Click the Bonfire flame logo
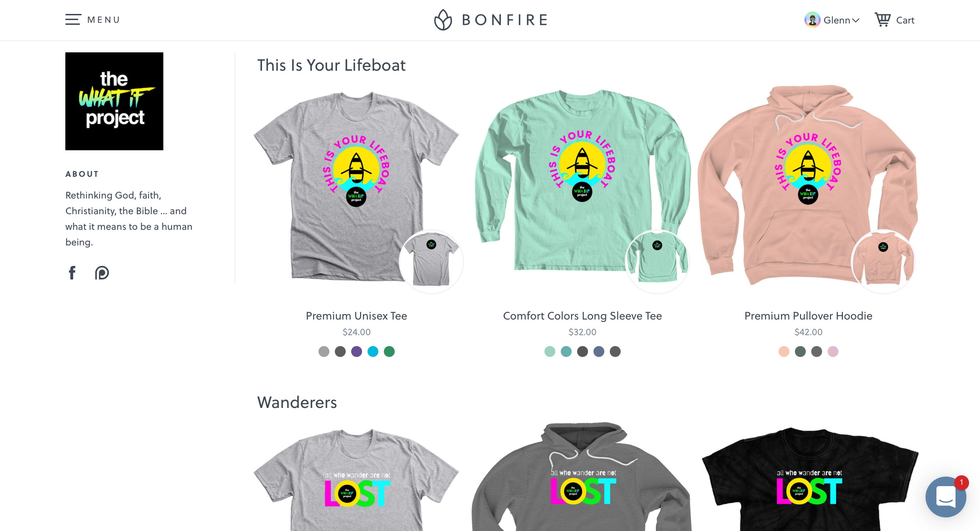This screenshot has height=531, width=980. [443, 20]
